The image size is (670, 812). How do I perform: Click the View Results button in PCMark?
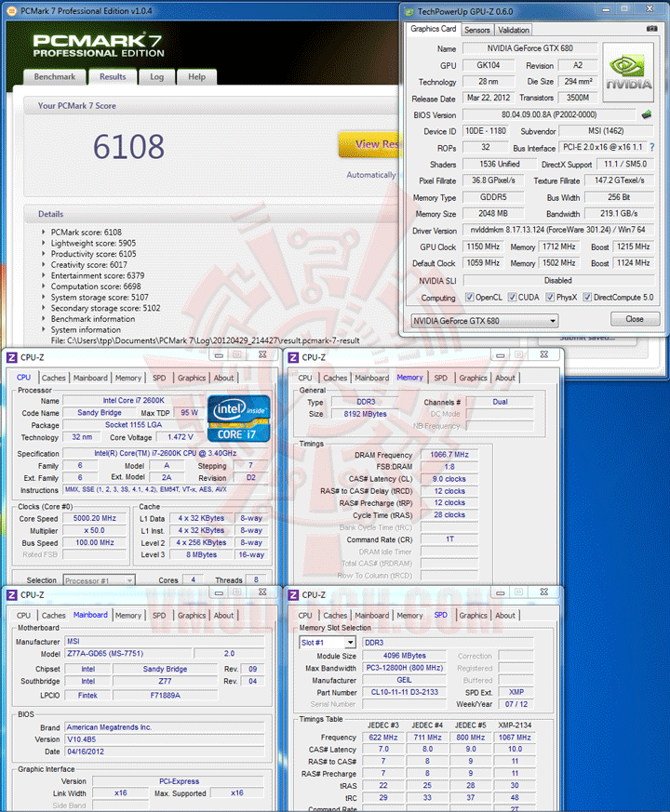tap(370, 144)
